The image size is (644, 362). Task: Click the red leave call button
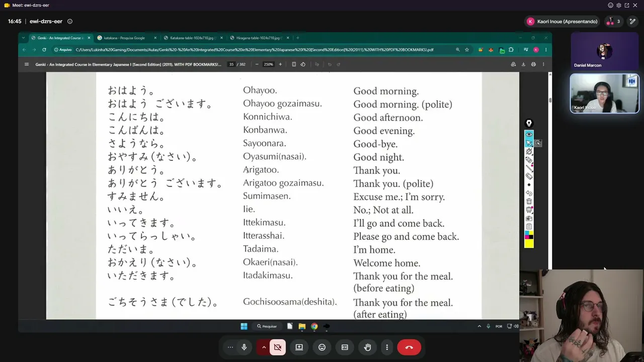pos(409,347)
